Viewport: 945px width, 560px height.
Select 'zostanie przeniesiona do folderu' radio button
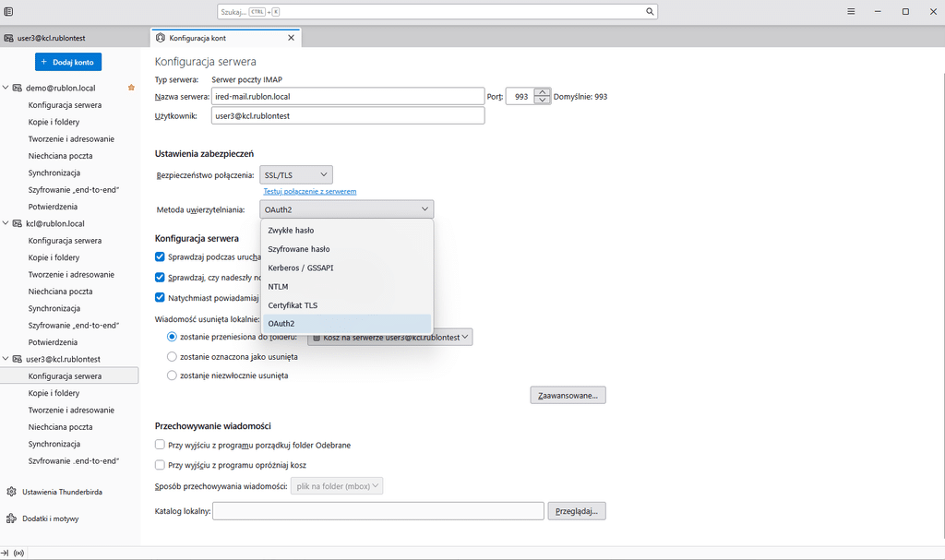click(x=172, y=337)
